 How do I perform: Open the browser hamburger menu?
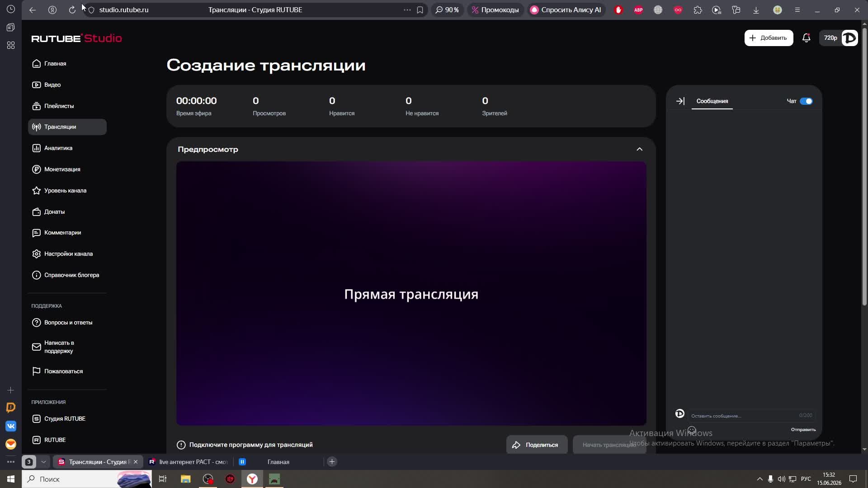pos(797,10)
